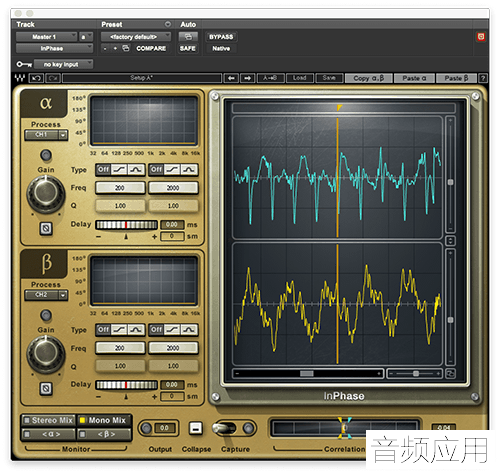Click the Native button
The width and height of the screenshot is (500, 474).
click(x=221, y=48)
